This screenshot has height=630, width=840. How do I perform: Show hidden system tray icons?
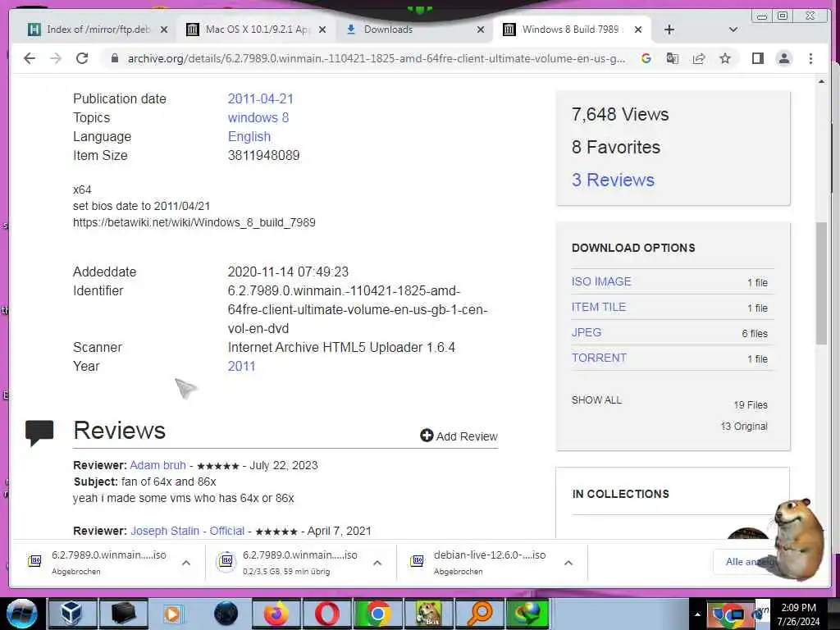click(697, 615)
